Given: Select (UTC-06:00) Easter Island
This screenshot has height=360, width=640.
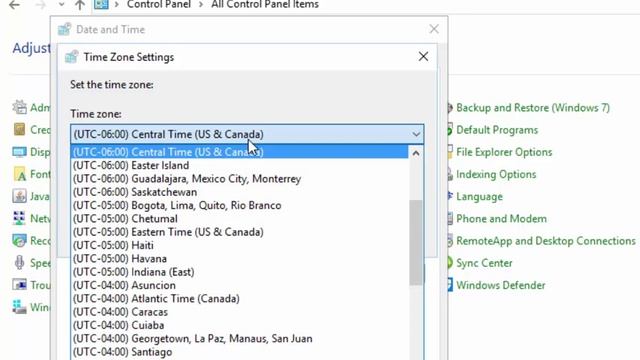Looking at the screenshot, I should point(240,165).
